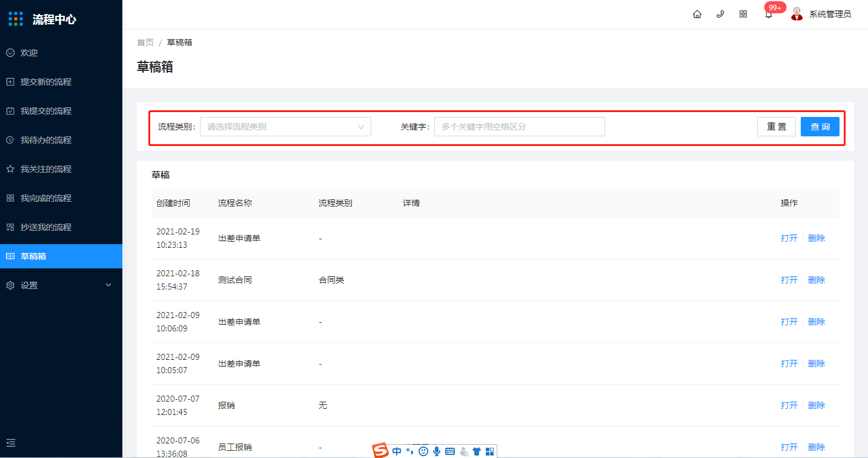
Task: Click Sogou punctuation mode icon
Action: pos(410,451)
